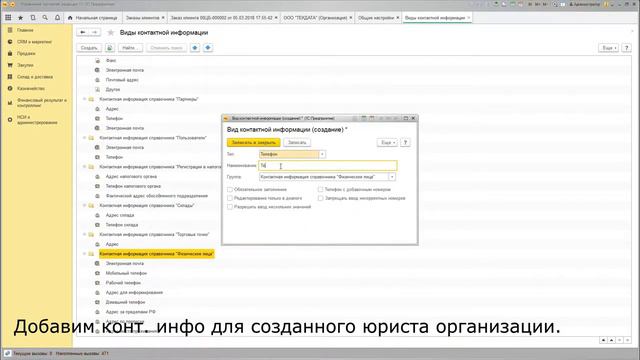Click the create-group icon next to Создать

pos(110,48)
